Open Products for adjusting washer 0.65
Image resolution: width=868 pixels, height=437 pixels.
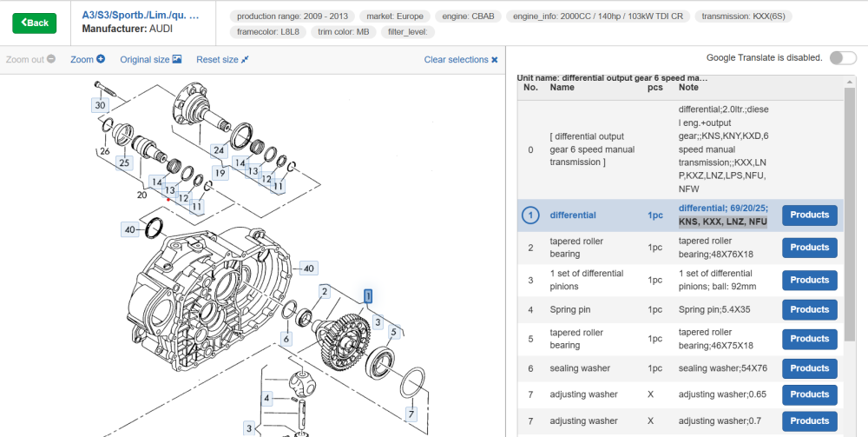[809, 395]
